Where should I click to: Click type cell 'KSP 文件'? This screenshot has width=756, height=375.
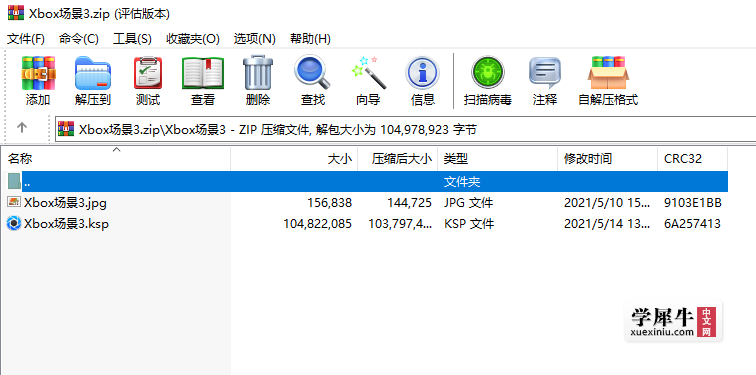[x=469, y=224]
